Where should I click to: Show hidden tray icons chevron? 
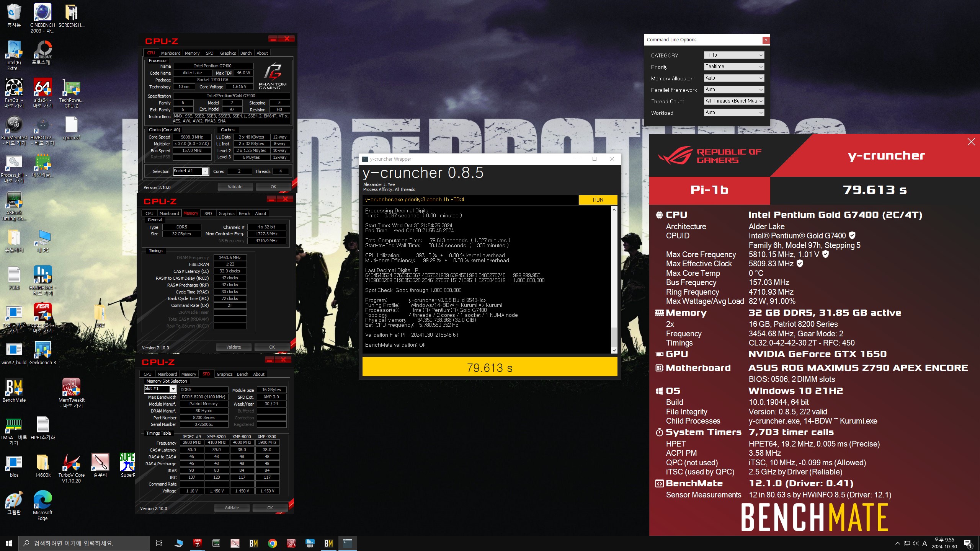897,543
